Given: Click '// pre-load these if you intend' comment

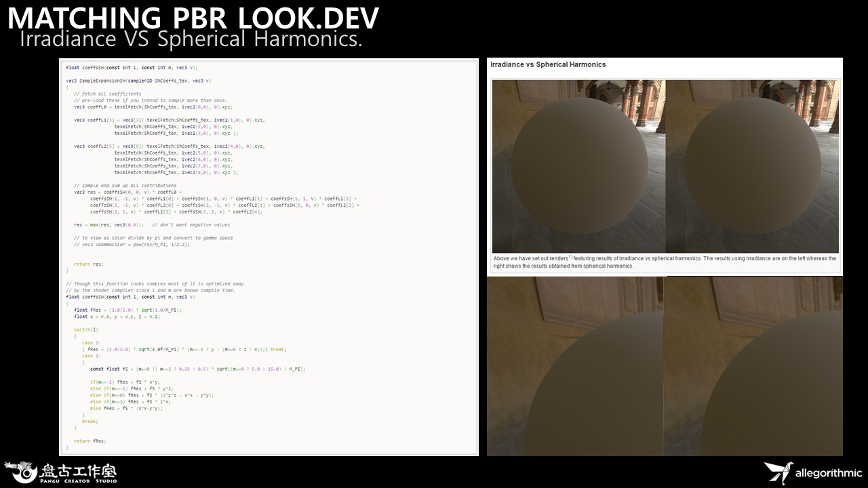Looking at the screenshot, I should 151,100.
